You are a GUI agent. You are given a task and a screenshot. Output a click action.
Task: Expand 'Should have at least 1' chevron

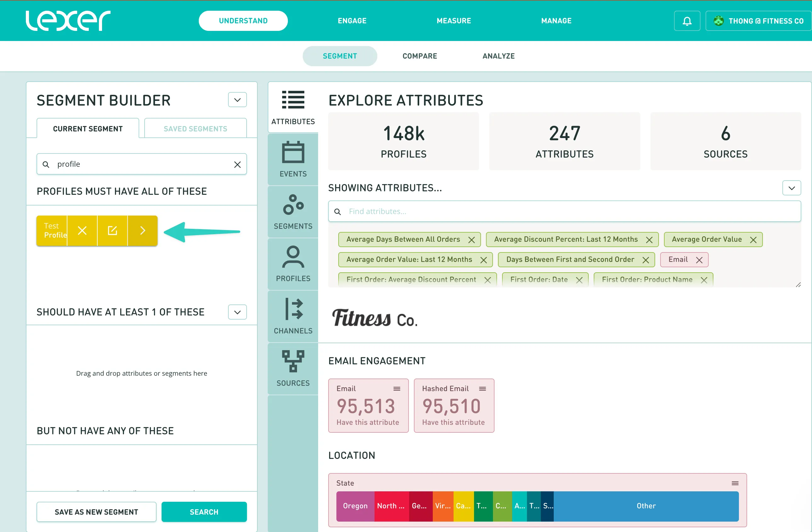pos(237,312)
